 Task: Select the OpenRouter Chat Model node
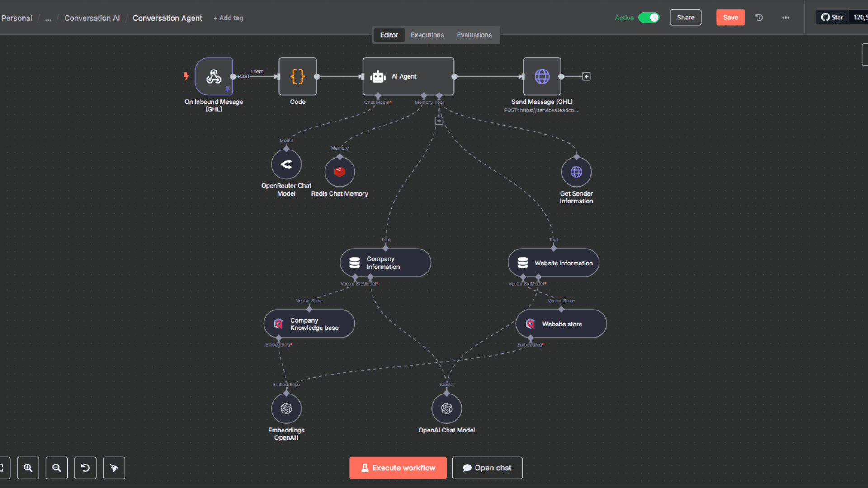pyautogui.click(x=286, y=164)
